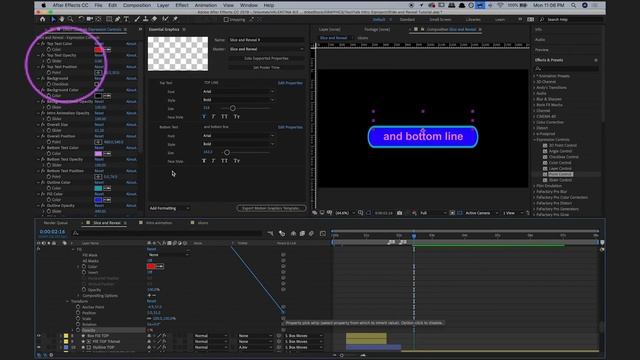Open the Composition menu
This screenshot has height=360, width=640.
pyautogui.click(x=137, y=5)
